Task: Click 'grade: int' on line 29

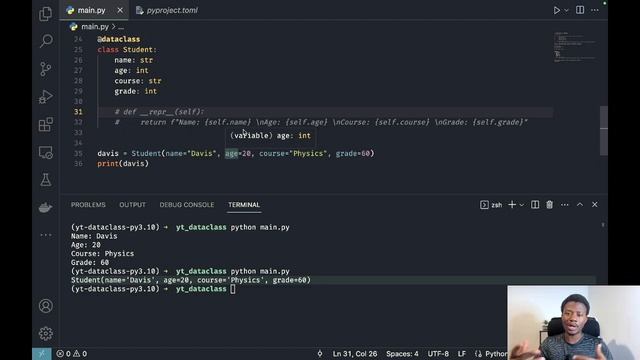Action: coord(136,91)
